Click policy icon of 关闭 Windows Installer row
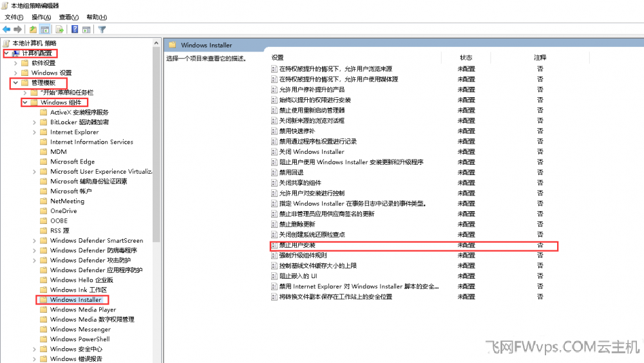 pos(274,152)
